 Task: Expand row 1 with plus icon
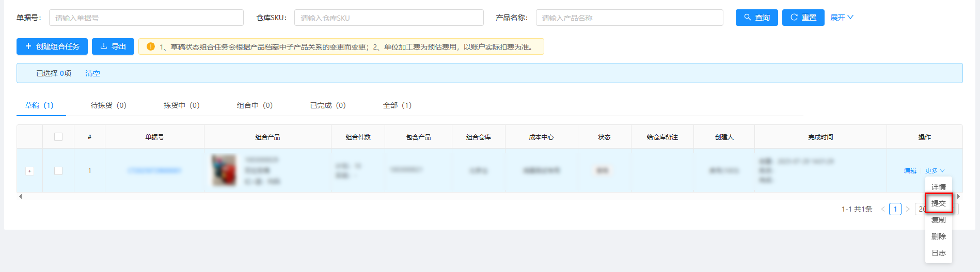coord(30,171)
